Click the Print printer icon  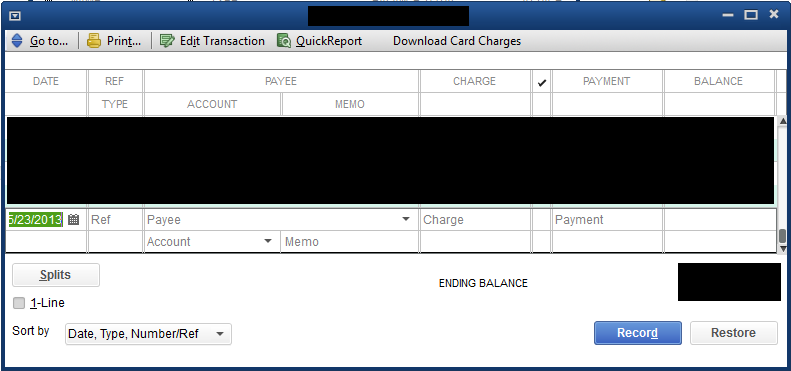pyautogui.click(x=94, y=41)
